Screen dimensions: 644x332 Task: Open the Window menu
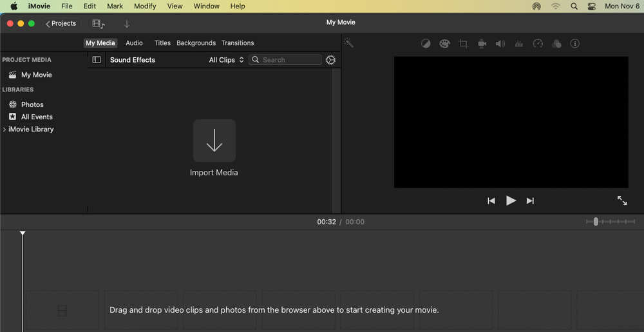click(x=206, y=6)
